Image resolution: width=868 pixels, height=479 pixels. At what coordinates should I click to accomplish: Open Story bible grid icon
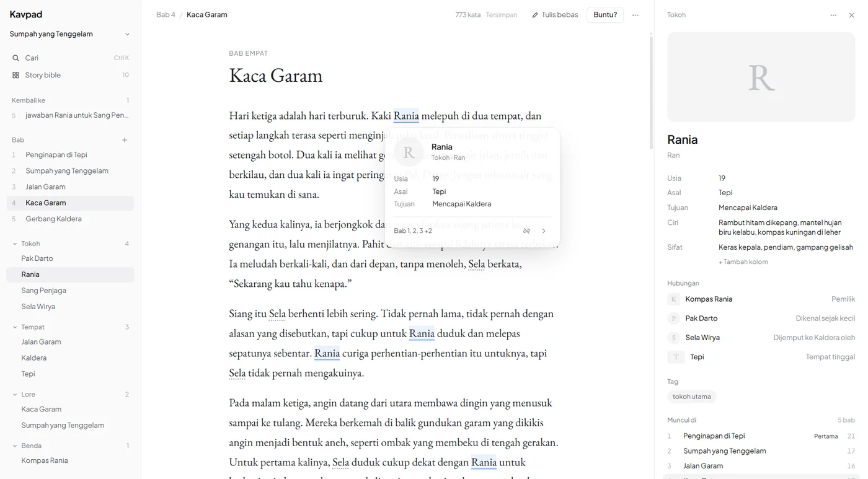coord(15,75)
